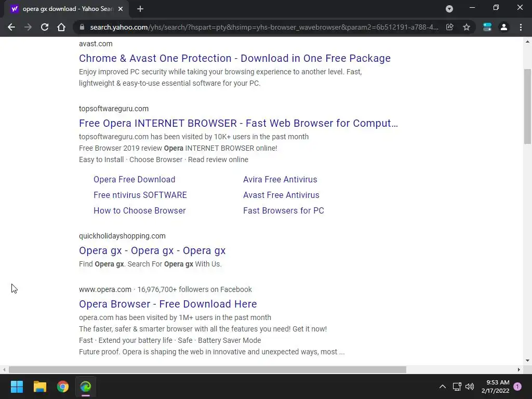The height and width of the screenshot is (399, 532).
Task: Open the browser three-dot menu
Action: pyautogui.click(x=521, y=27)
